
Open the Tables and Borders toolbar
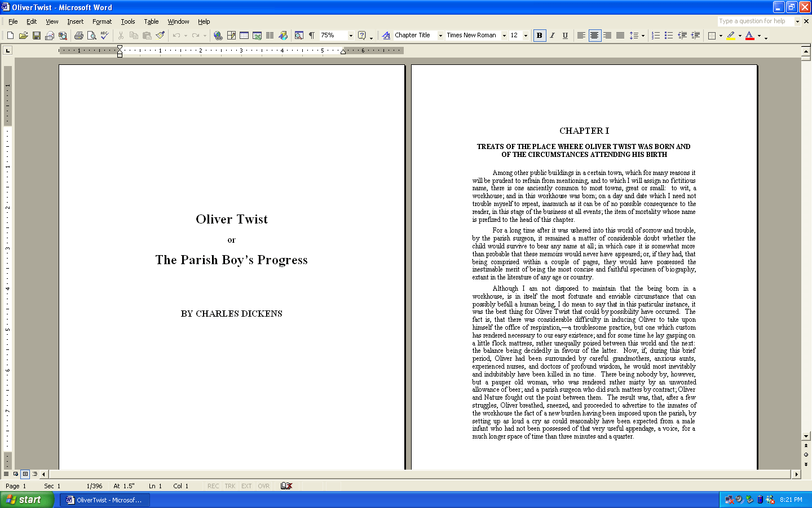[x=231, y=36]
